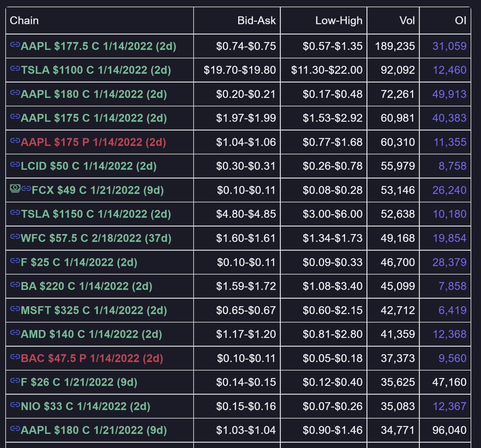Click open interest value 49,913
This screenshot has width=481, height=448.
click(449, 94)
